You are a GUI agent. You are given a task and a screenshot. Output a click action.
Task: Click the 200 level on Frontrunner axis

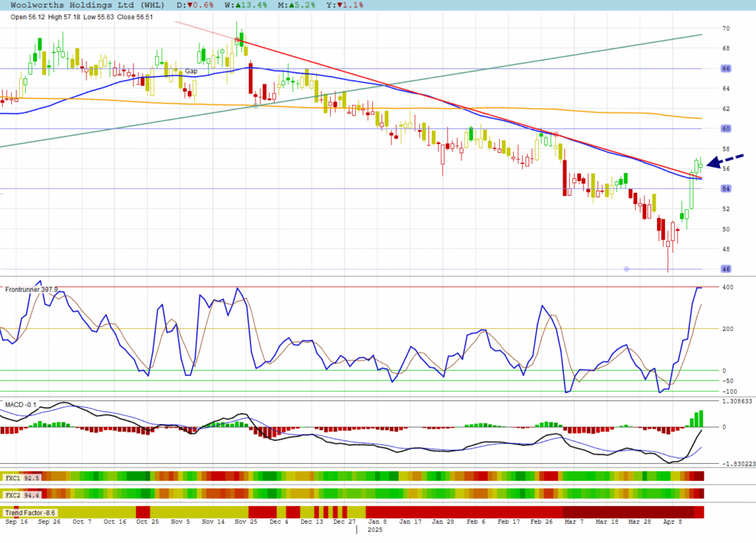point(727,329)
